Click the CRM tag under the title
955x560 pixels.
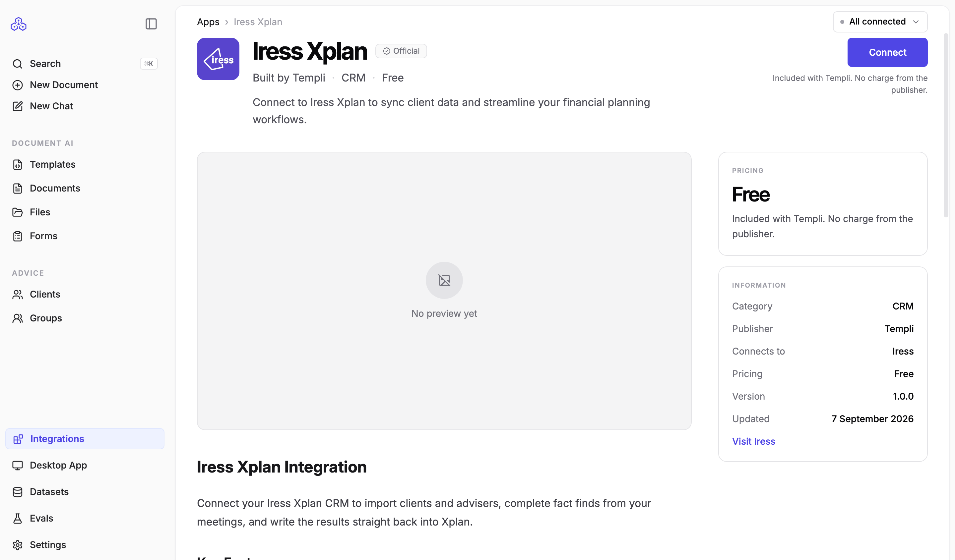[x=353, y=78]
